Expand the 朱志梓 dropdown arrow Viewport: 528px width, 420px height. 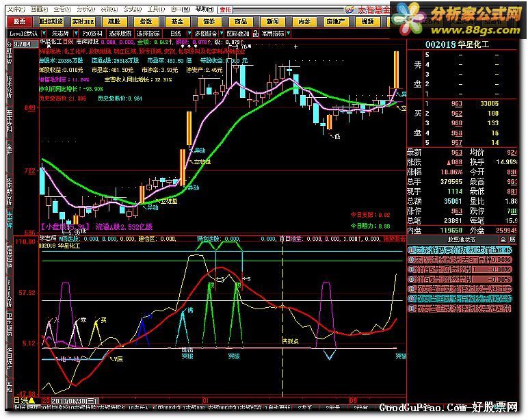(76, 34)
